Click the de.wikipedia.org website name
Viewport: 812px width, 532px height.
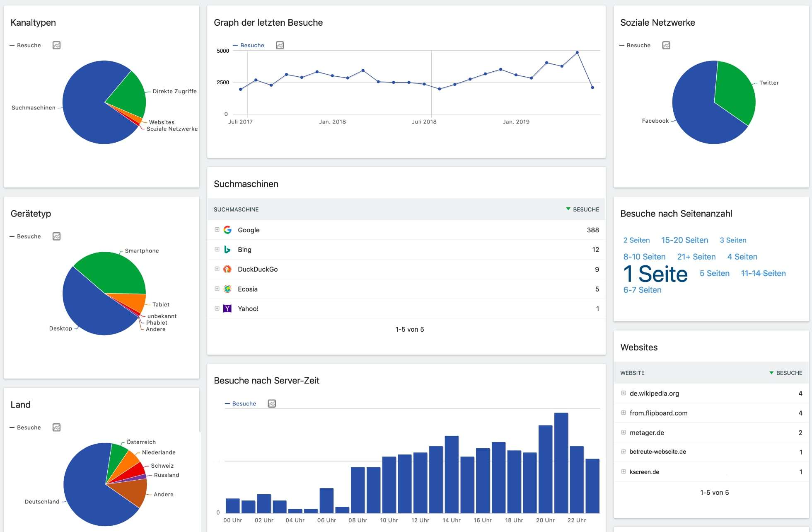pyautogui.click(x=654, y=394)
